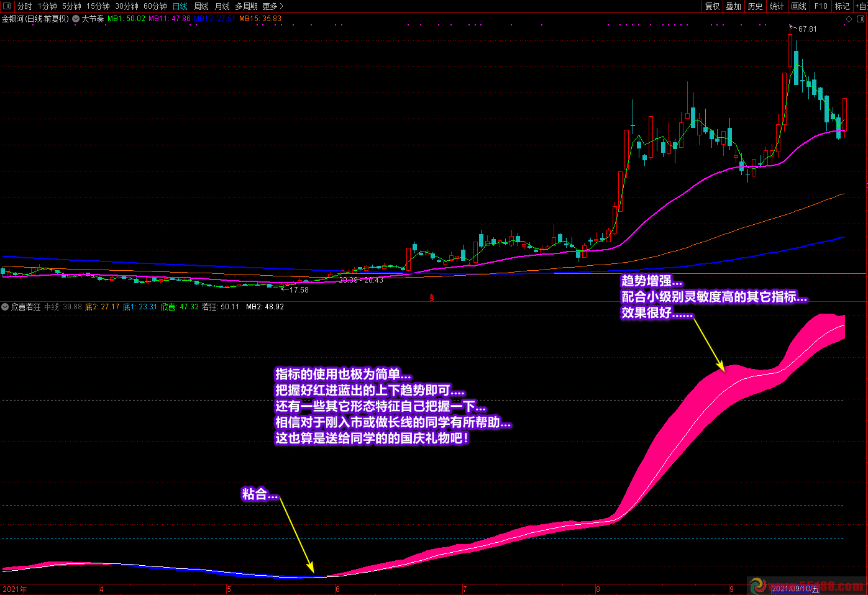The image size is (868, 595).
Task: Open the 画线 drawing tools
Action: point(798,6)
